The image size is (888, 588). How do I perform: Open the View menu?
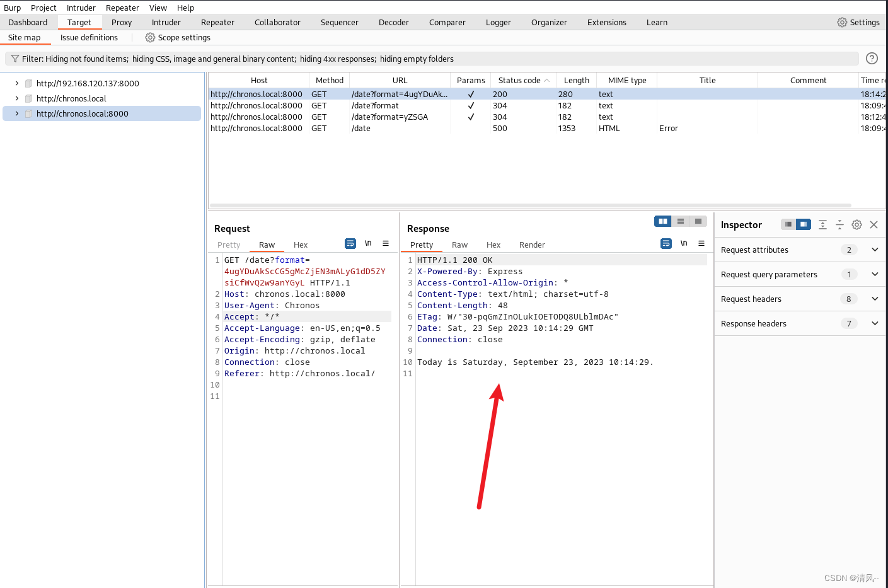click(158, 8)
